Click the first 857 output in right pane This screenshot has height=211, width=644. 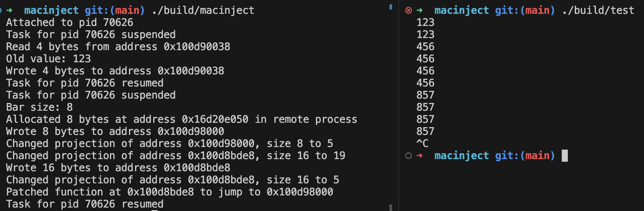[425, 95]
